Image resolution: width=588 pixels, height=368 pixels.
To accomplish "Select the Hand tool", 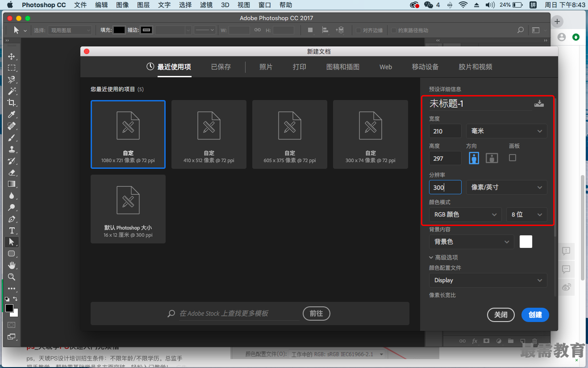I will [12, 265].
